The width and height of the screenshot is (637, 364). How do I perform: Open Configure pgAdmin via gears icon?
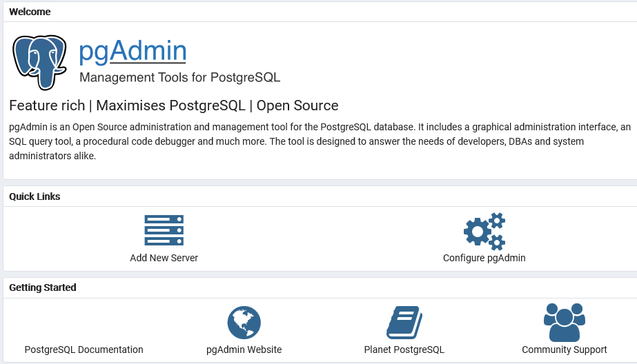pyautogui.click(x=484, y=231)
